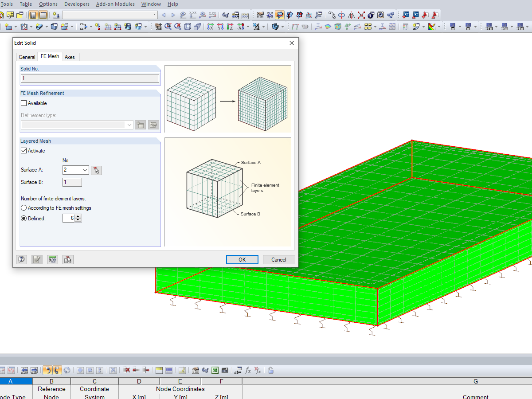Confirm the dialog with OK
This screenshot has width=532, height=399.
pyautogui.click(x=242, y=259)
